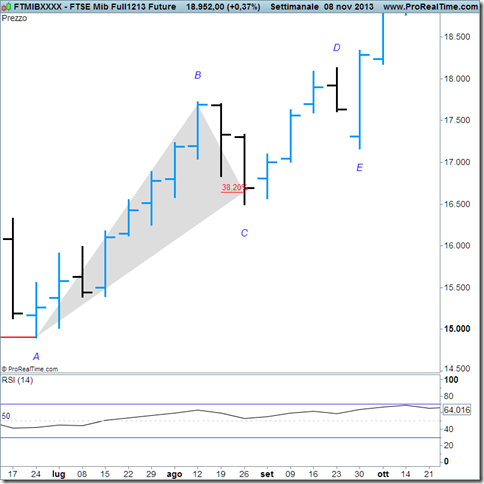
Task: Click the ott month label on time axis
Action: (383, 474)
